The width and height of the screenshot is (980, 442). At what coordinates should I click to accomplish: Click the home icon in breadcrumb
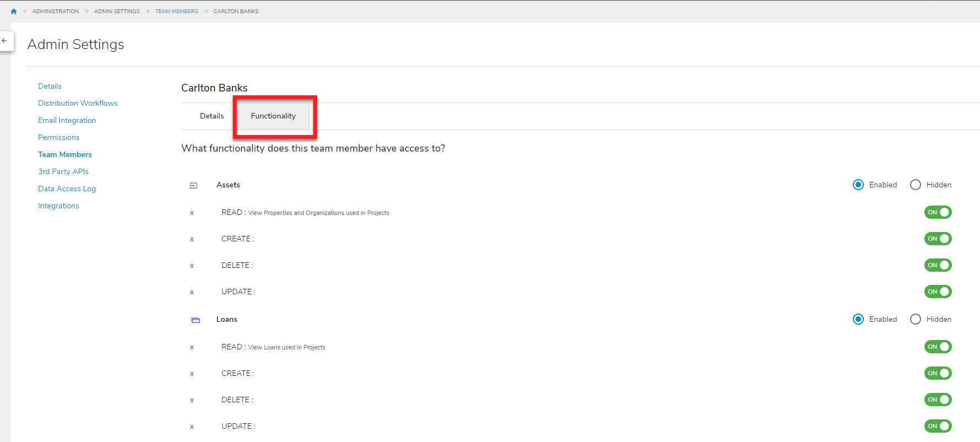tap(14, 11)
